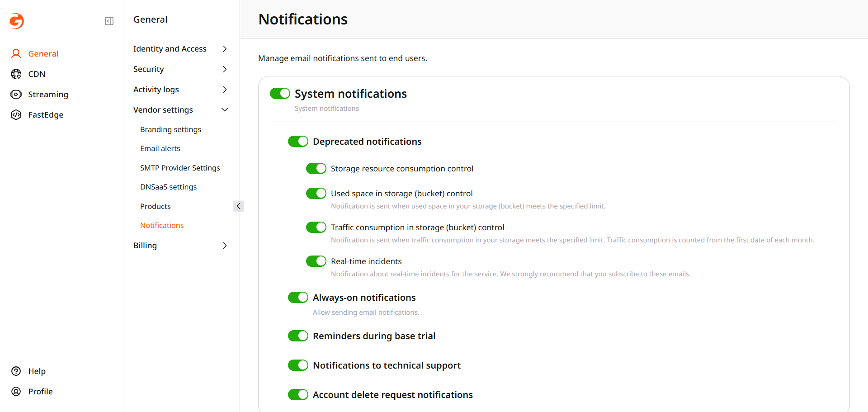Image resolution: width=868 pixels, height=412 pixels.
Task: Click the CDN globe icon
Action: click(16, 74)
